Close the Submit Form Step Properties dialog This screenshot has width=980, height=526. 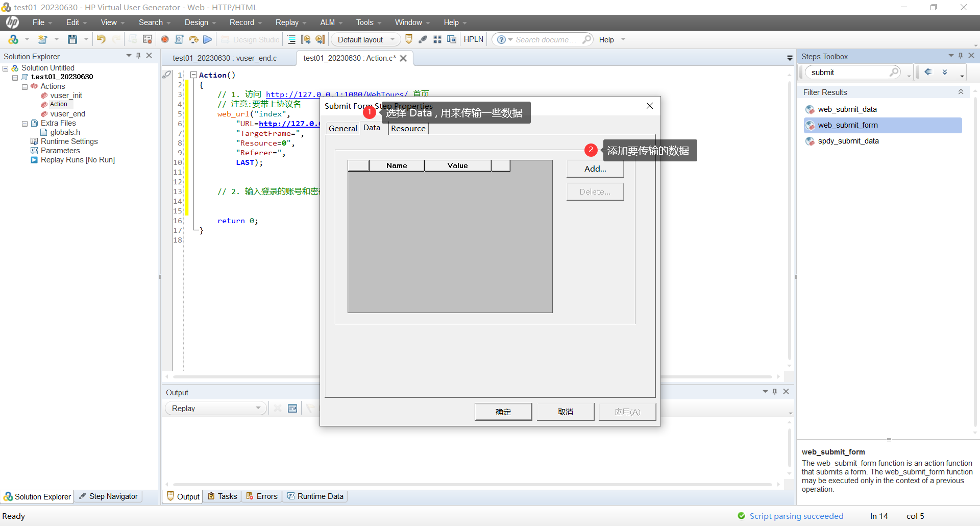point(650,106)
